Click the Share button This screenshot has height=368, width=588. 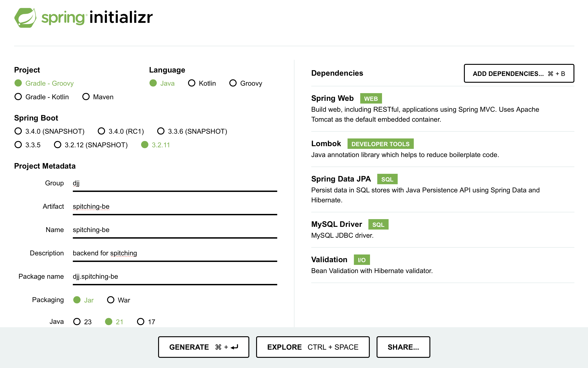pyautogui.click(x=403, y=347)
